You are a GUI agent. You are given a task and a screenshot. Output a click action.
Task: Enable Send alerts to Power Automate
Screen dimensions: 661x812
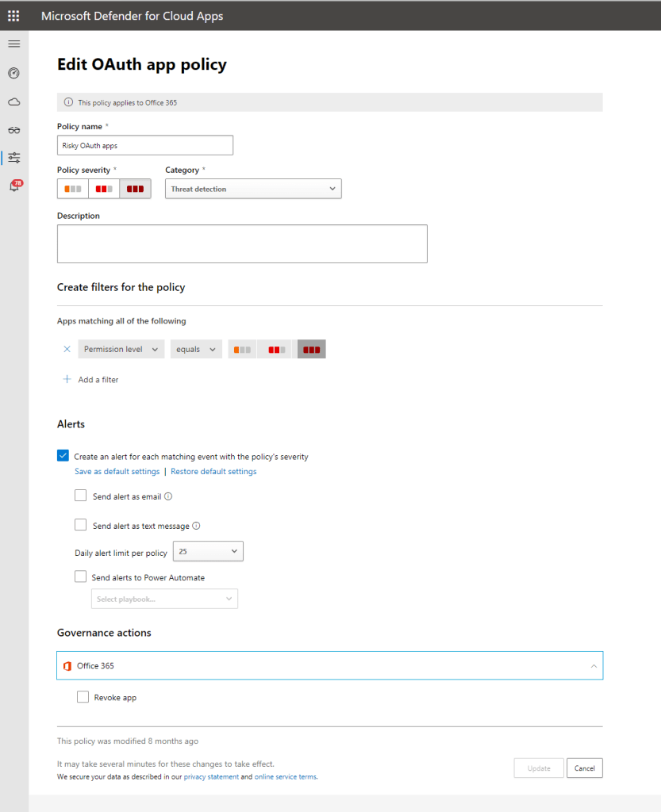[x=80, y=577]
